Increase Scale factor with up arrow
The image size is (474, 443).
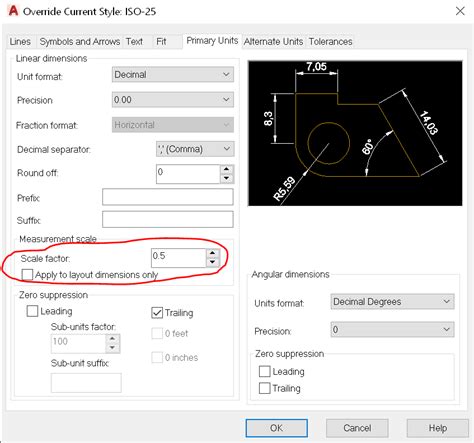click(x=213, y=253)
